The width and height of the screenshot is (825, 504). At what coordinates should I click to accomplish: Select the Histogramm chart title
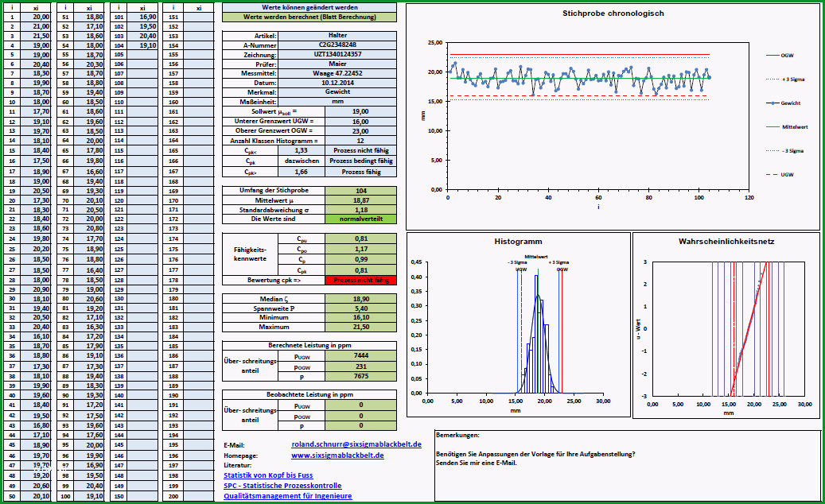click(518, 242)
